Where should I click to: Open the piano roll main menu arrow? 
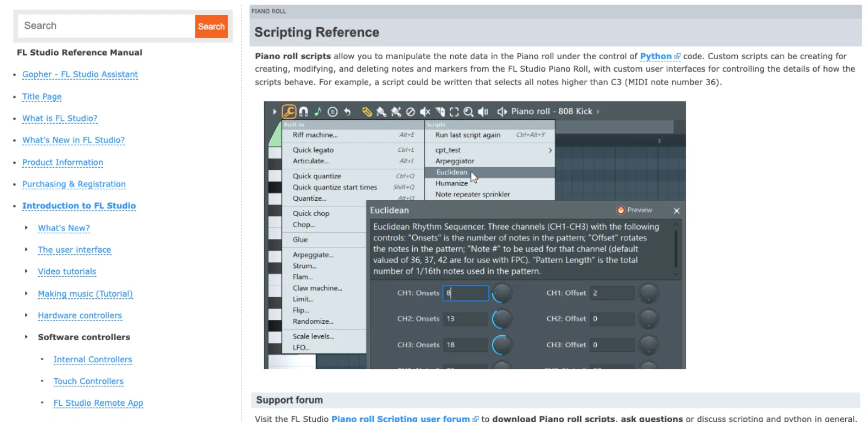tap(275, 112)
